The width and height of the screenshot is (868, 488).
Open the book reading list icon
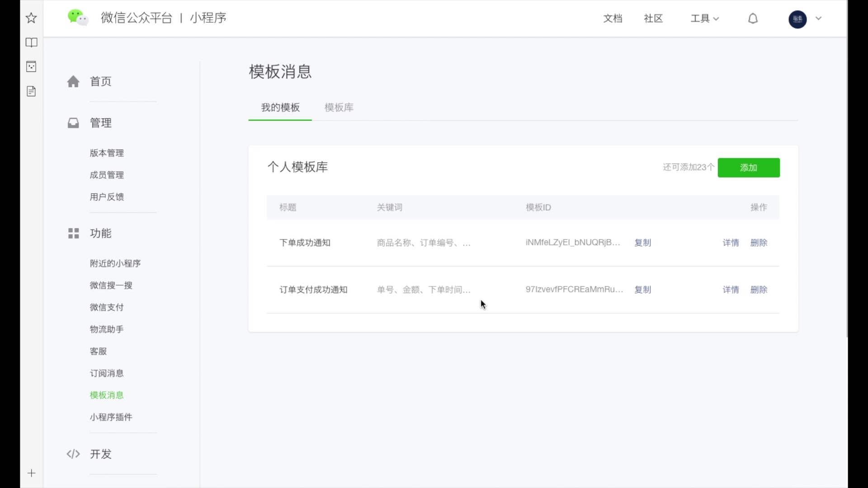(31, 42)
